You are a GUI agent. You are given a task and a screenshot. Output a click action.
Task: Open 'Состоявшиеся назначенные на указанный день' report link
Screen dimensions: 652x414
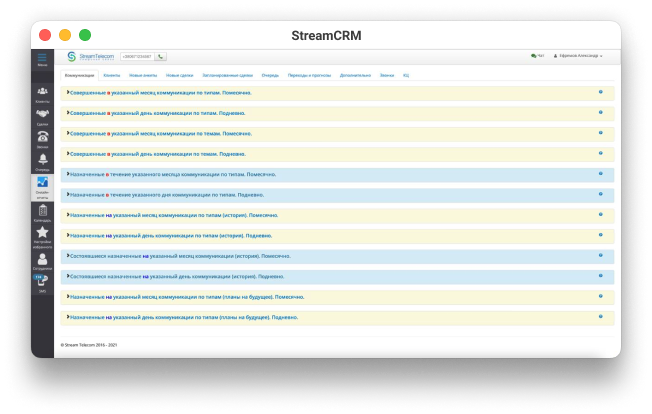[x=177, y=276]
